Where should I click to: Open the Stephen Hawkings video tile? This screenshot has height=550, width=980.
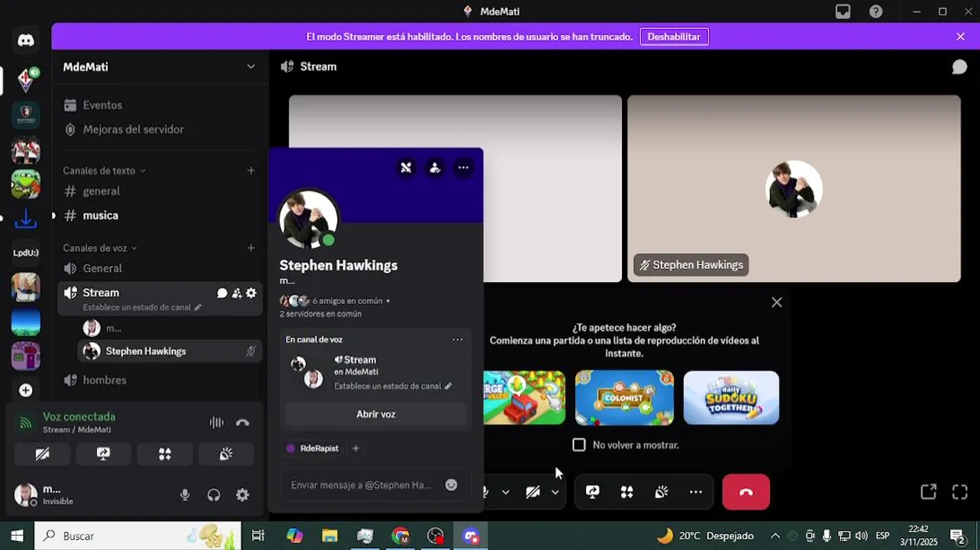[794, 189]
